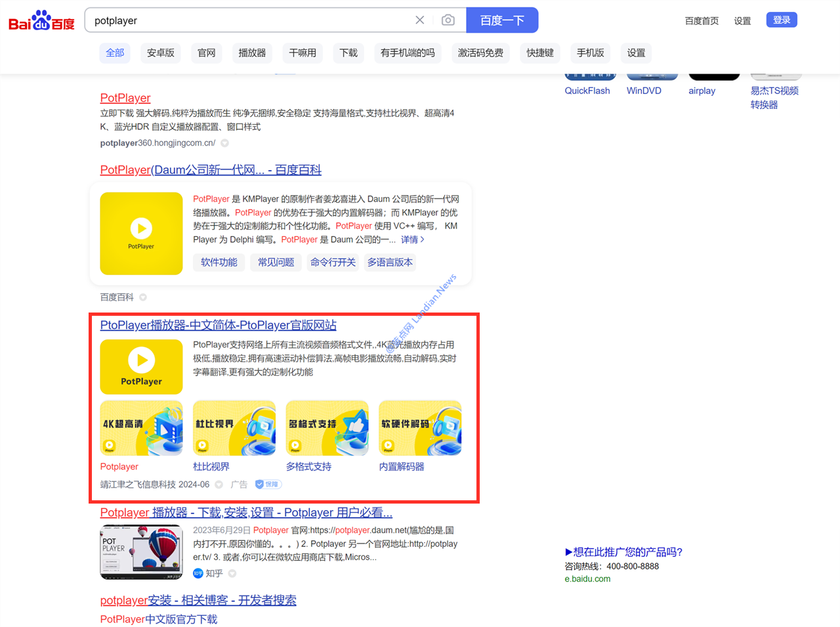Click the 多格式支持 text link

click(x=308, y=467)
